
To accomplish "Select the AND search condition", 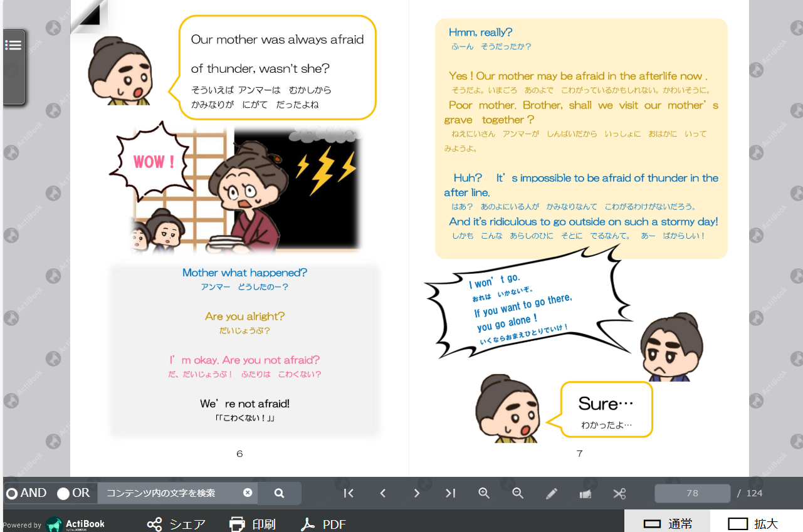I will point(11,493).
